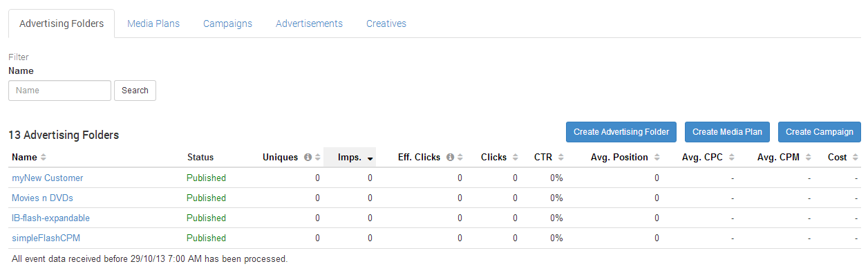Image resolution: width=868 pixels, height=273 pixels.
Task: Click the 13 Advertising Folders heading
Action: tap(64, 135)
